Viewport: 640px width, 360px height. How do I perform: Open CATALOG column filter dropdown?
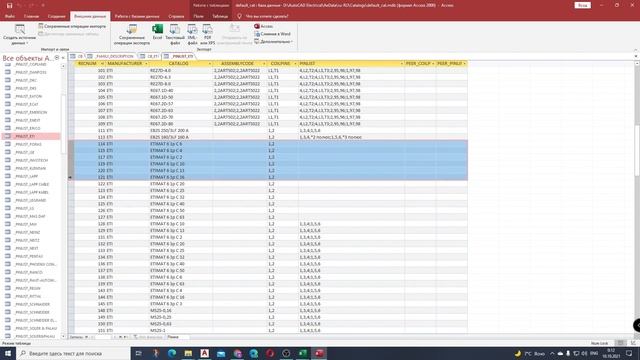pyautogui.click(x=210, y=64)
